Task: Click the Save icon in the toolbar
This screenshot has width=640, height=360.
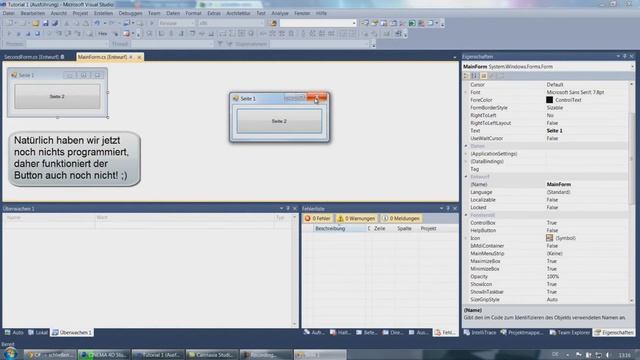Action: tap(46, 23)
